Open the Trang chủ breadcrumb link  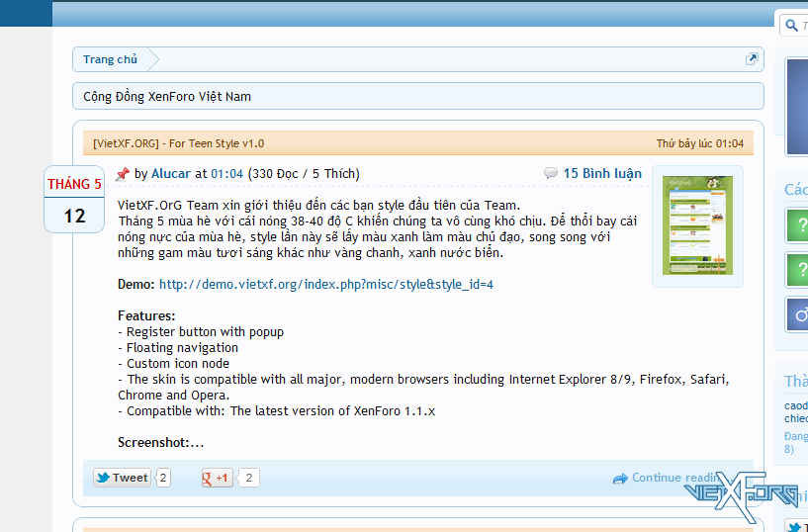tap(111, 59)
